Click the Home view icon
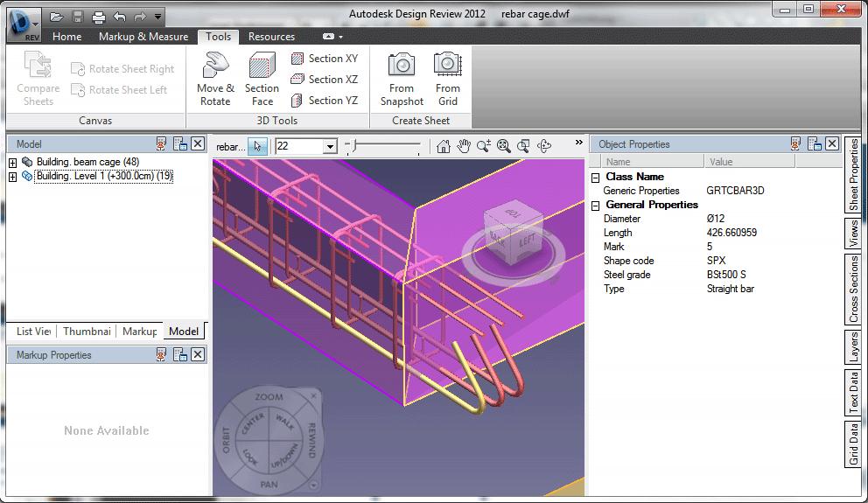 (x=443, y=146)
